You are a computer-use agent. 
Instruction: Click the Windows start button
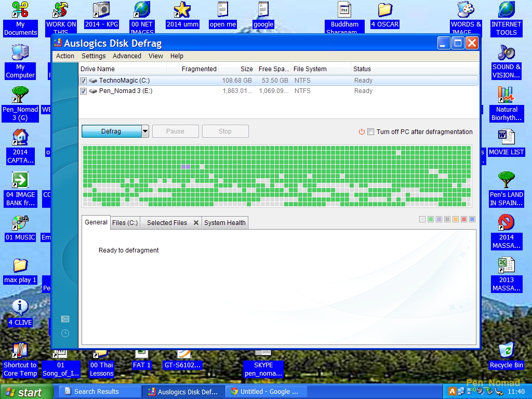tap(26, 392)
